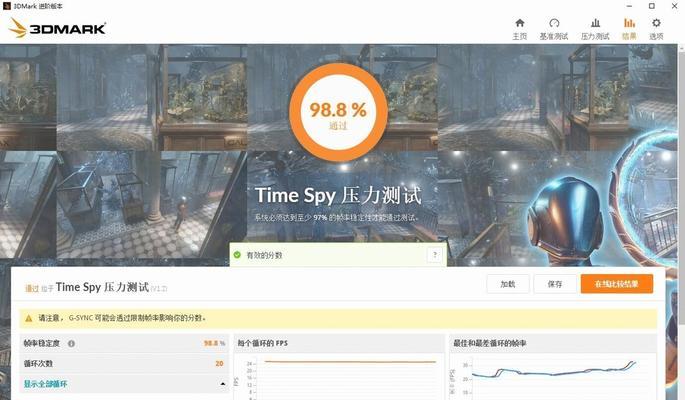
Task: Click the 加载 (Load) button
Action: tap(508, 284)
